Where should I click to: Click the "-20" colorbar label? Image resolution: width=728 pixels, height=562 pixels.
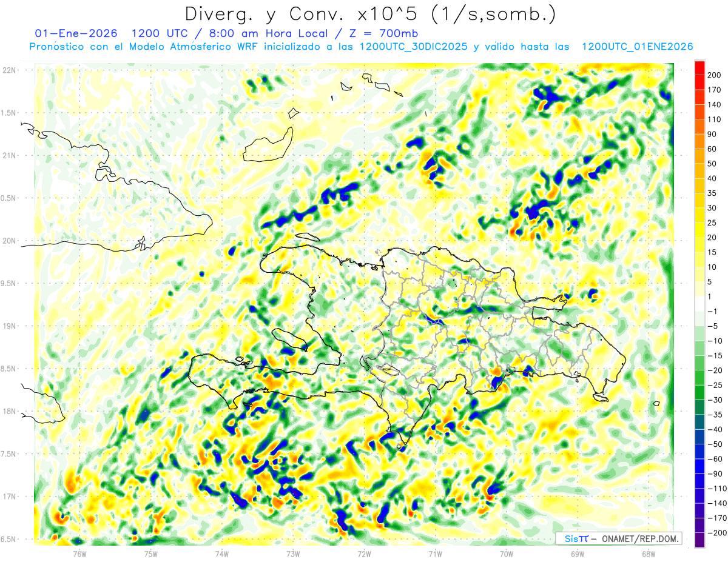tap(715, 370)
